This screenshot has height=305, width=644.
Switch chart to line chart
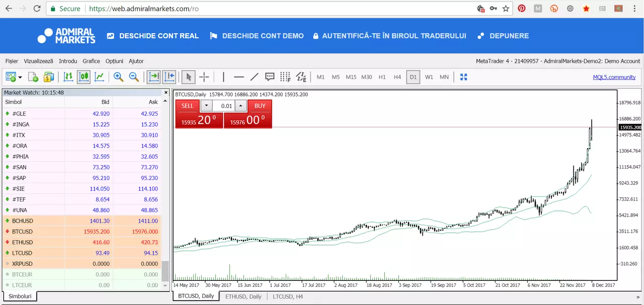click(x=100, y=77)
